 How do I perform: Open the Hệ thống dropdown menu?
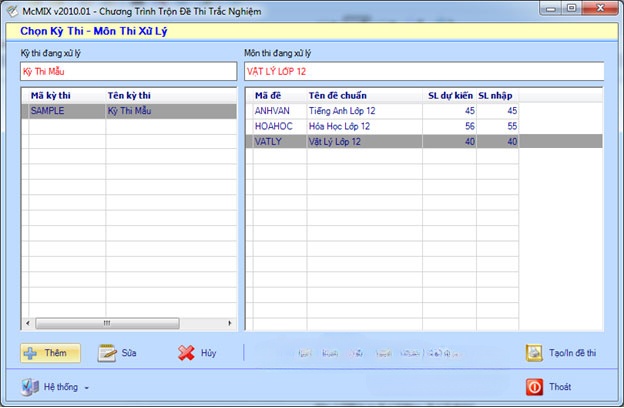click(55, 387)
